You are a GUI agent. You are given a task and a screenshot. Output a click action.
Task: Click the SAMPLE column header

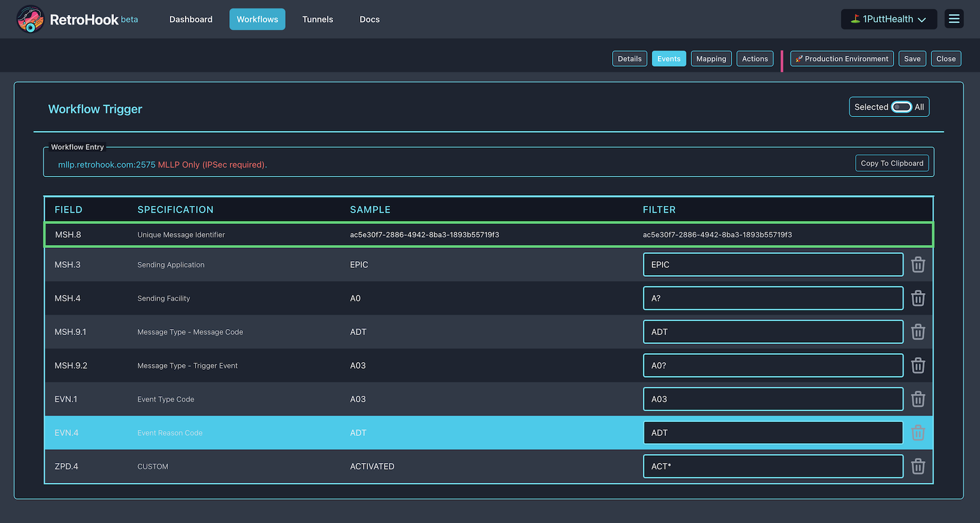tap(370, 210)
